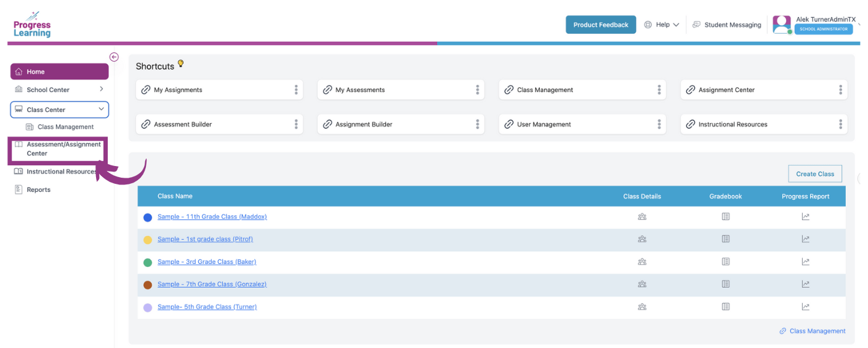View Progress Report for 11th Grade Class (Maddox)
The width and height of the screenshot is (868, 348).
coord(805,216)
